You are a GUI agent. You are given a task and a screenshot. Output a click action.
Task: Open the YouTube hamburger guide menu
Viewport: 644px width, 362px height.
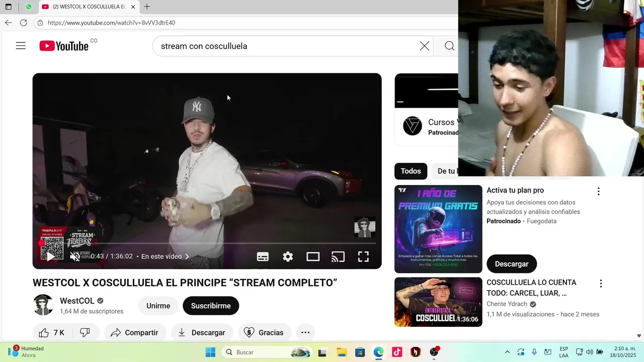coord(21,46)
